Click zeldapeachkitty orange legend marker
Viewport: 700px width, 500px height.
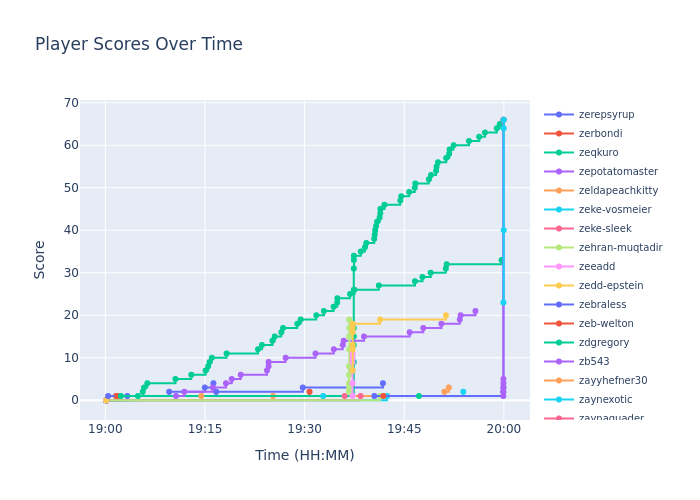pos(559,191)
